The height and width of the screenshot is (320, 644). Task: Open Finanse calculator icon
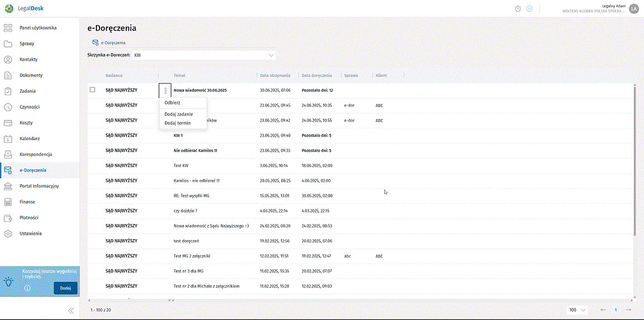tap(8, 202)
